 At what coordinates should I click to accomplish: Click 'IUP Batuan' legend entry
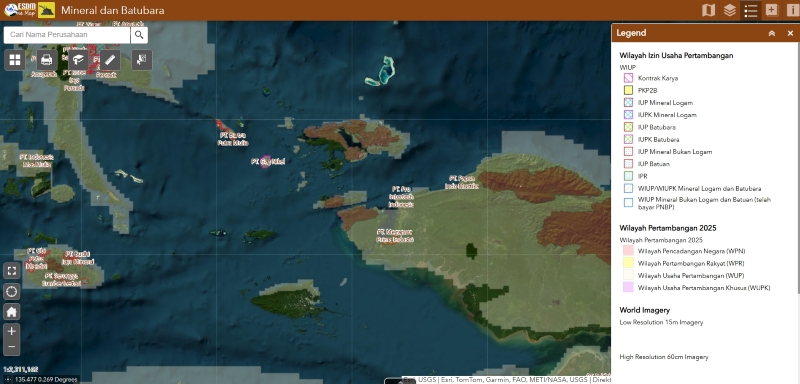[x=654, y=164]
